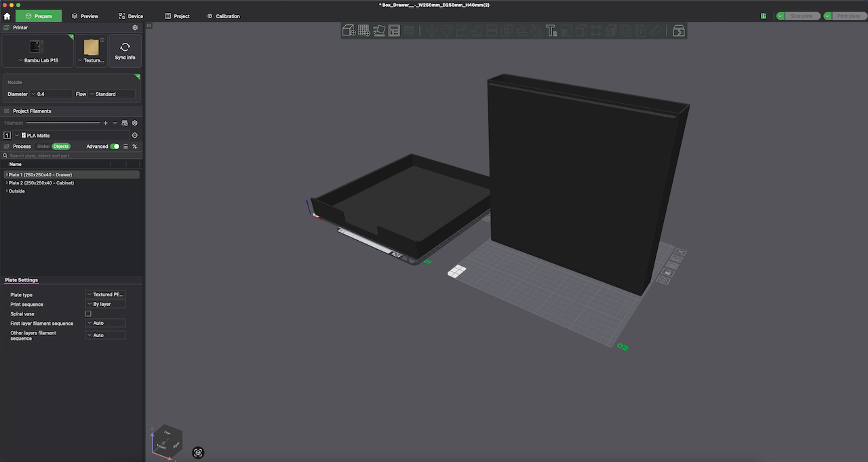Open the Slice plate dropdown arrow
Viewport: 868px width, 462px height.
pos(781,16)
